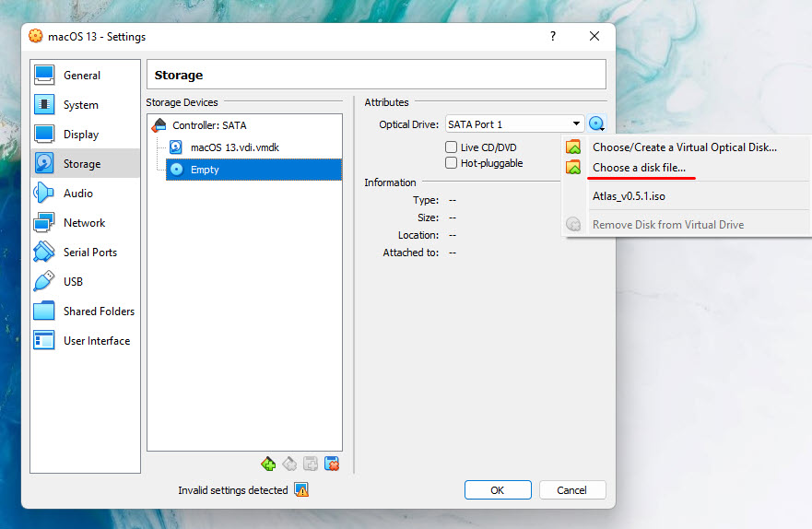Click the add attachment icon below Storage Devices

point(311,464)
